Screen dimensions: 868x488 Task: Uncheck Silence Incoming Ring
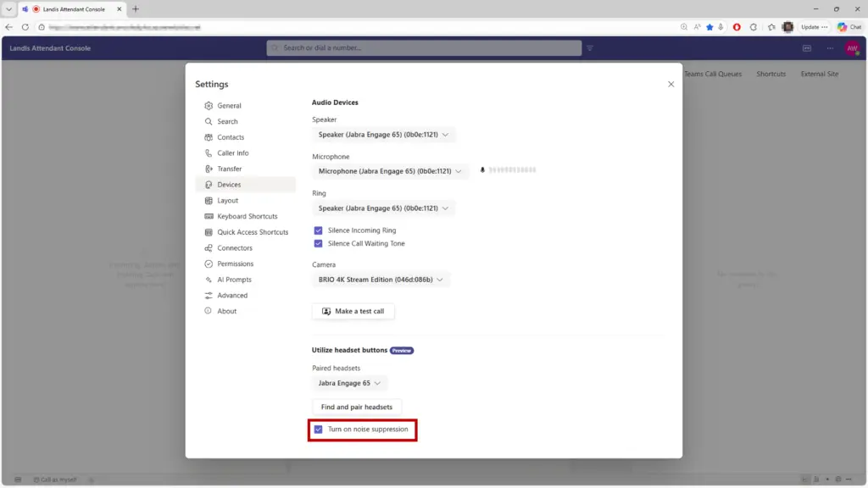(319, 230)
